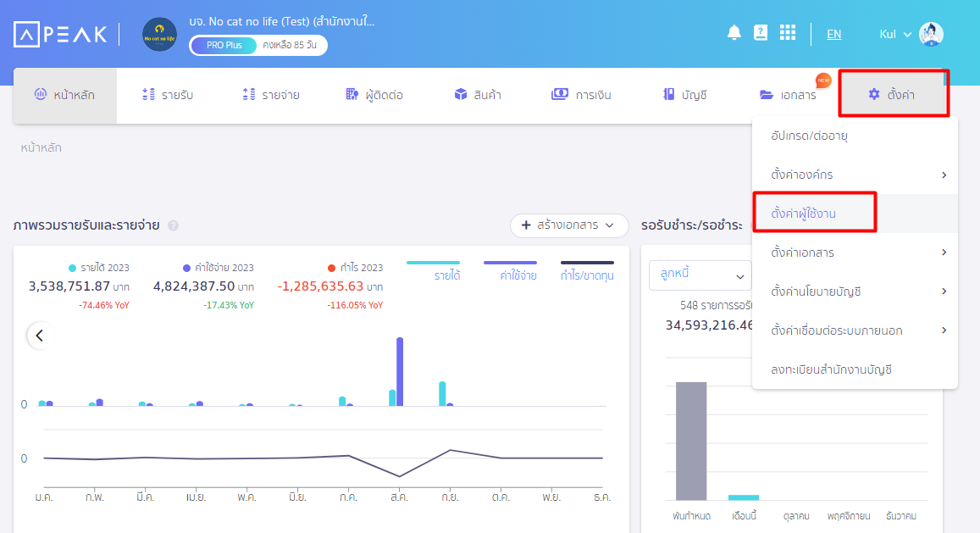Open the บัญชี menu
The image size is (980, 533).
click(684, 95)
